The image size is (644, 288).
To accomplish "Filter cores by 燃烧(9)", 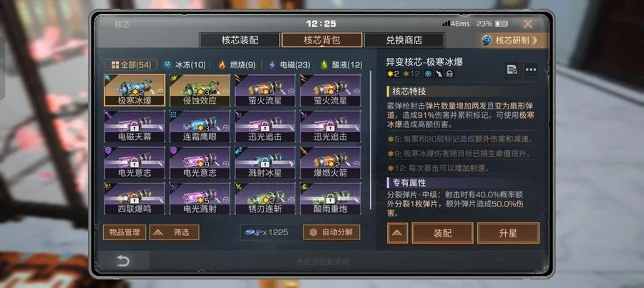I will [237, 65].
